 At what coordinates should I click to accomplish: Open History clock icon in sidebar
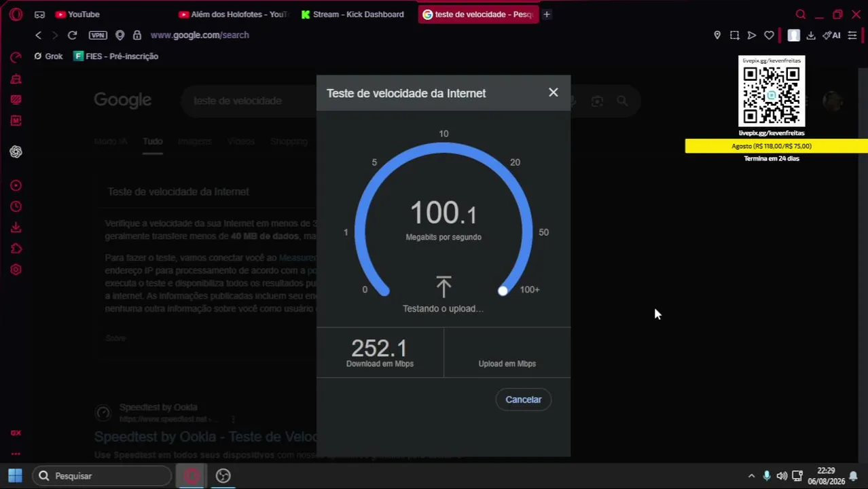point(16,206)
